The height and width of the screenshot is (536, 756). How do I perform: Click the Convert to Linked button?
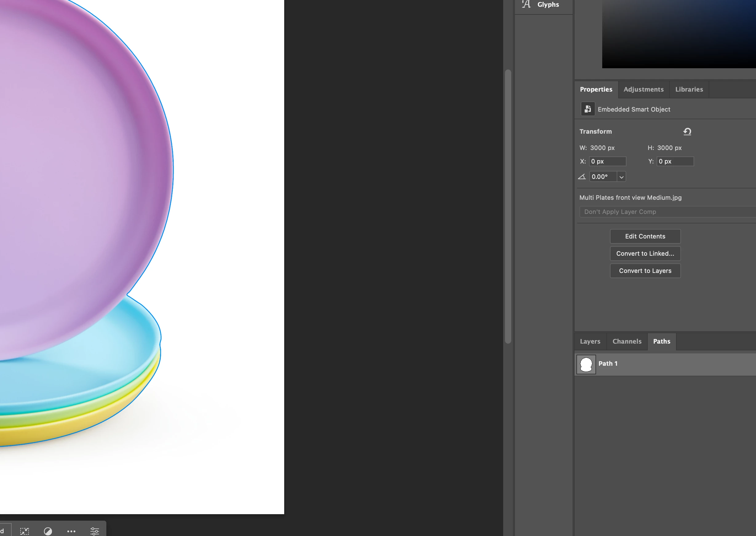[645, 254]
